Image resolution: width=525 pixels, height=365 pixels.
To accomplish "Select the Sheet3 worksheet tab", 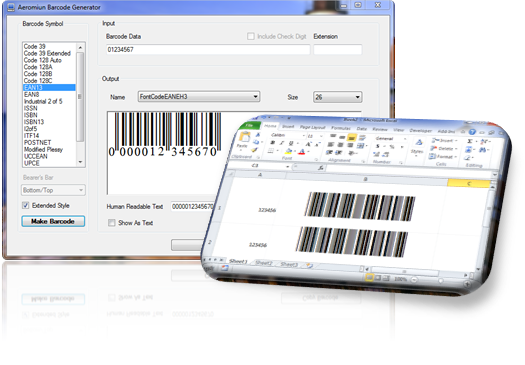I will (289, 264).
